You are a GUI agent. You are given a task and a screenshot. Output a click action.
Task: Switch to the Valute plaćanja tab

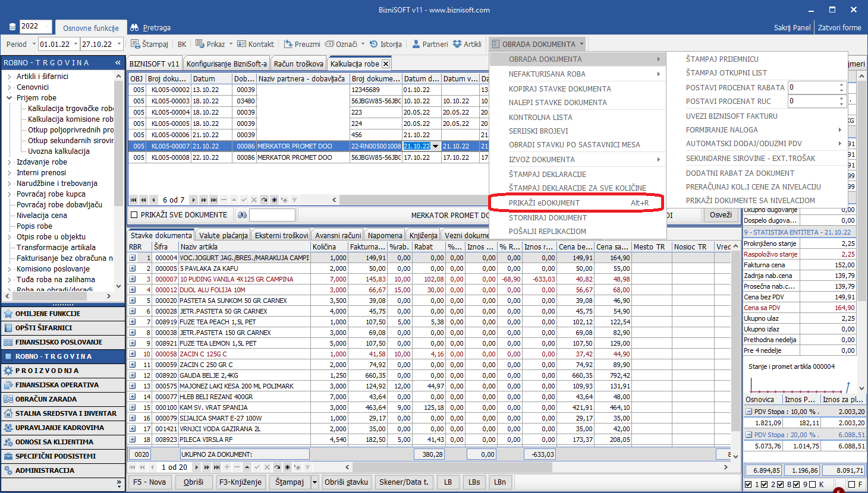click(x=223, y=235)
